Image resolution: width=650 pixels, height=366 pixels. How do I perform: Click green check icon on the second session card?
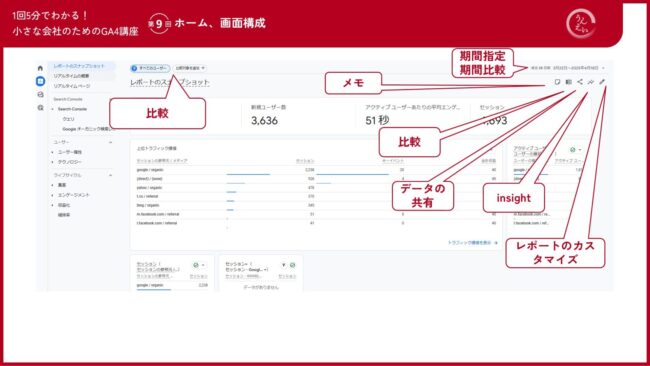[293, 265]
